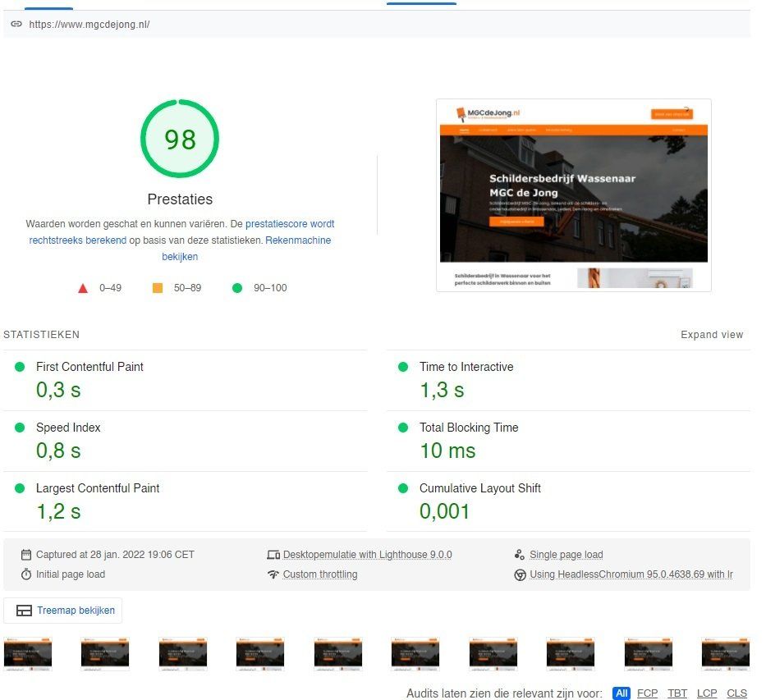The height and width of the screenshot is (700, 766).
Task: Click the globe icon next to 'Using HeadlessChromium'
Action: pyautogui.click(x=520, y=574)
